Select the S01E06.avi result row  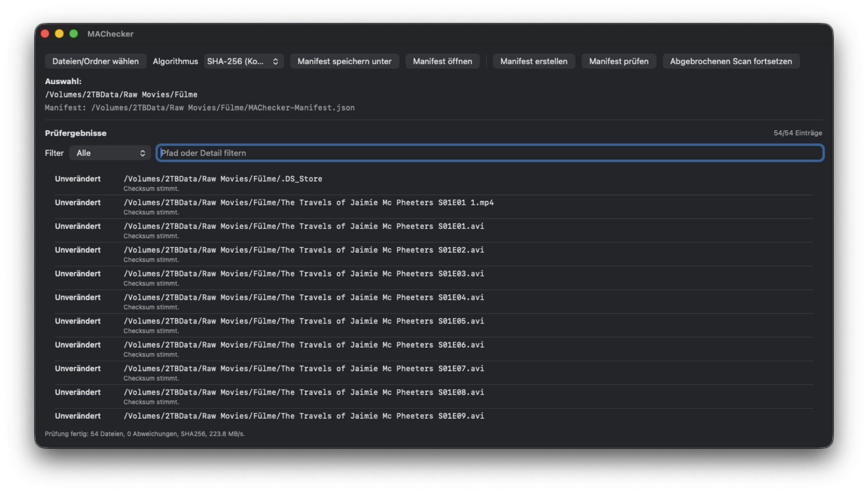tap(434, 349)
